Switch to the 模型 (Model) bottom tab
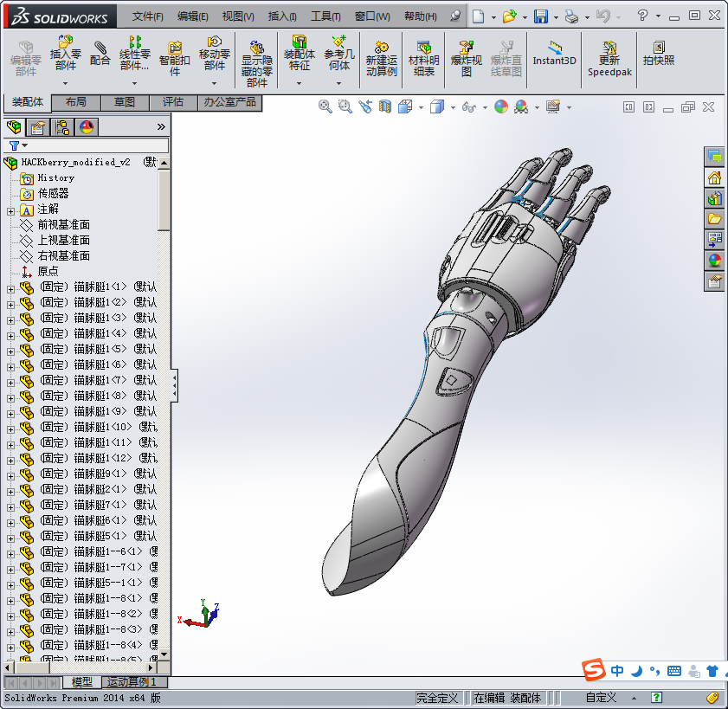This screenshot has height=709, width=728. click(81, 682)
